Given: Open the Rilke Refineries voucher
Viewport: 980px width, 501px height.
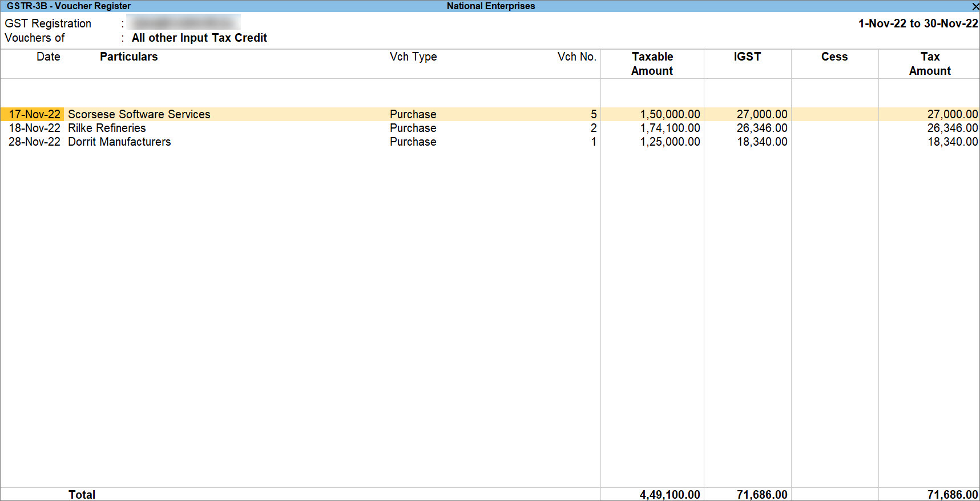Looking at the screenshot, I should point(107,128).
